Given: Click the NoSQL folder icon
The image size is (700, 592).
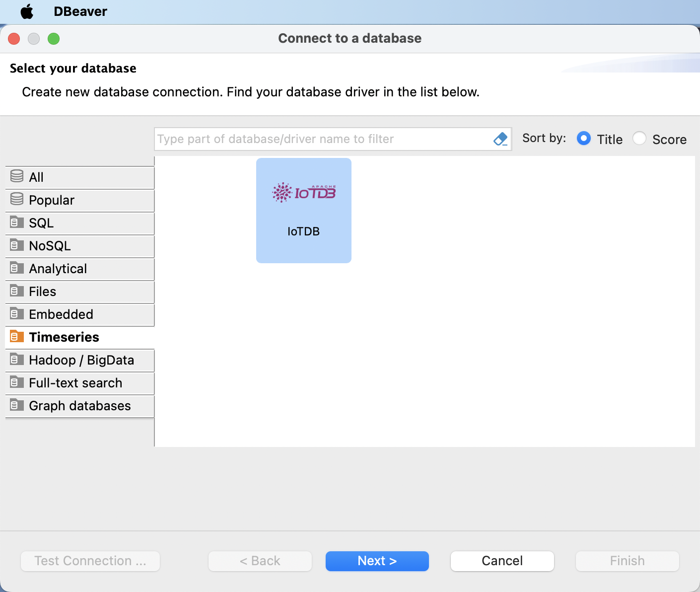Looking at the screenshot, I should click(17, 245).
